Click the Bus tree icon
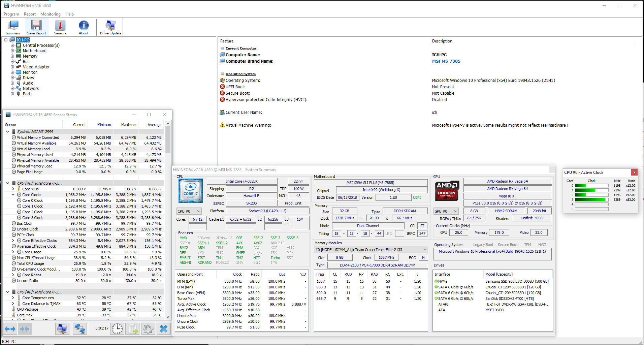 point(19,61)
